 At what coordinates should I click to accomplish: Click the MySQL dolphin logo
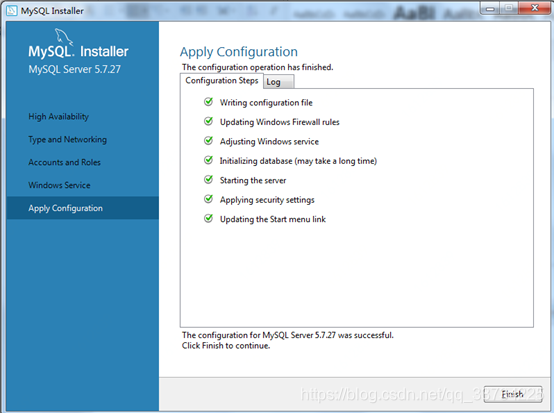click(64, 37)
